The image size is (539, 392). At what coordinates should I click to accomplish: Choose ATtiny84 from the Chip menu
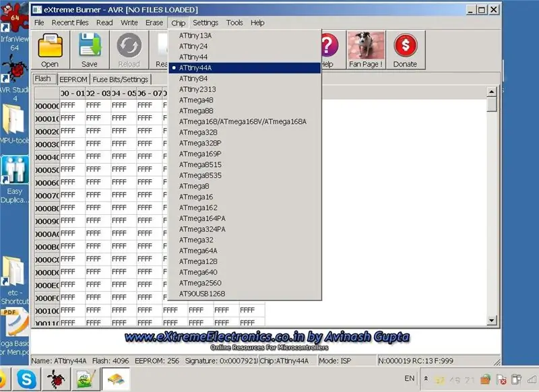coord(245,79)
